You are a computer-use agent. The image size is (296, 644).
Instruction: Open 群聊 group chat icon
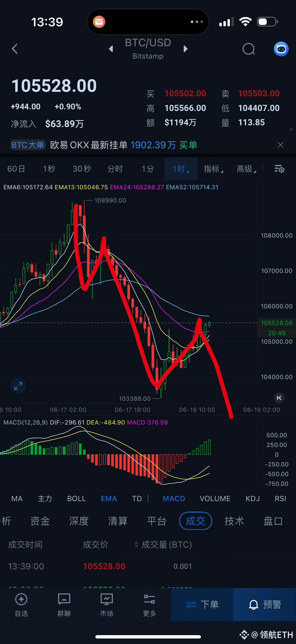pos(64,604)
